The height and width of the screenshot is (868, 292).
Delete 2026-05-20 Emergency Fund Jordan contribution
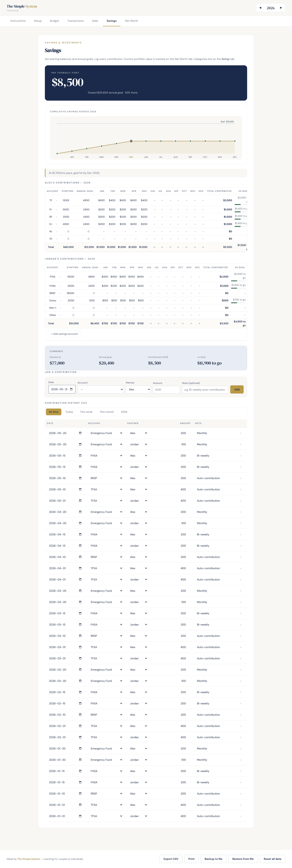(x=241, y=444)
